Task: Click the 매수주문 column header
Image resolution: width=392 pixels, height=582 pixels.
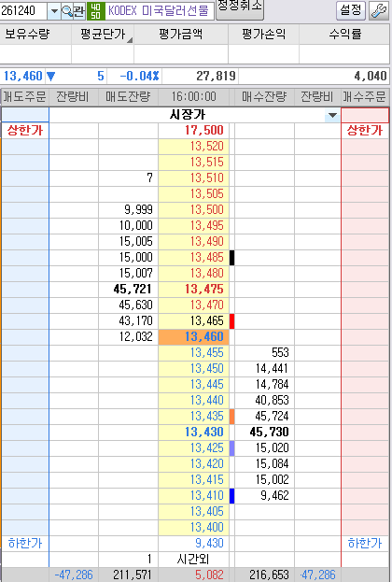Action: (x=365, y=97)
